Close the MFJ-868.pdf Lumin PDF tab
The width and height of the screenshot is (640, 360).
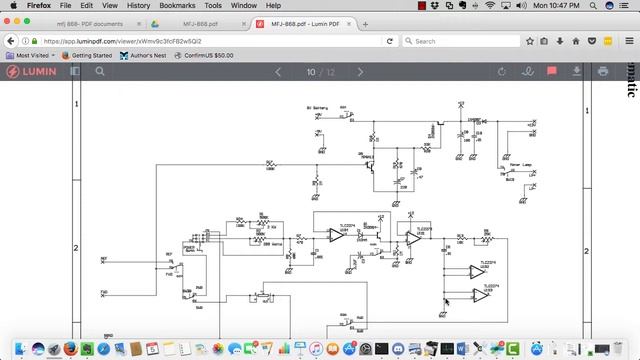(x=349, y=24)
